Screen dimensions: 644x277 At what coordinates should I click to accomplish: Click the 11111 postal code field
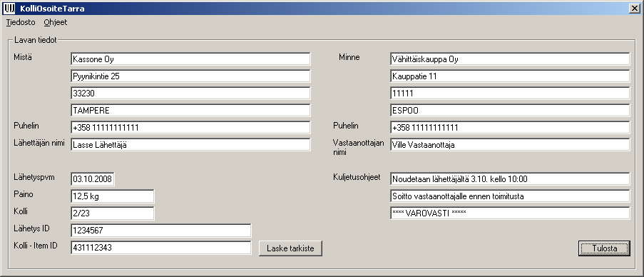pyautogui.click(x=510, y=94)
